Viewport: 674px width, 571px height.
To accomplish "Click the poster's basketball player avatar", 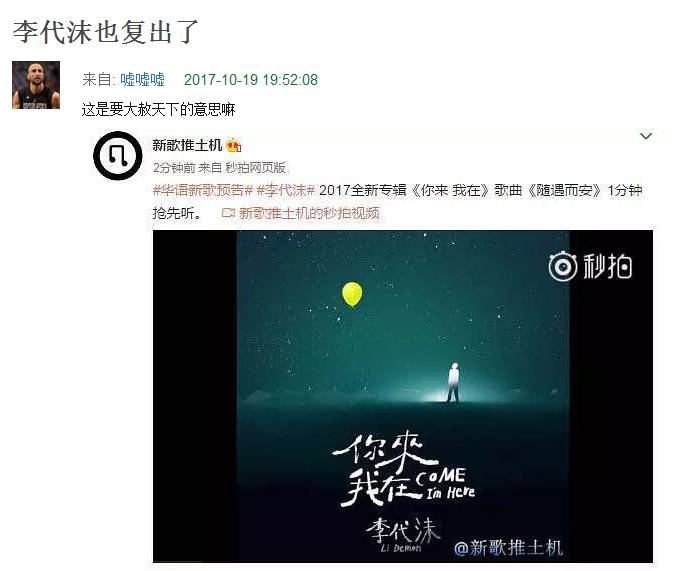I will (36, 85).
